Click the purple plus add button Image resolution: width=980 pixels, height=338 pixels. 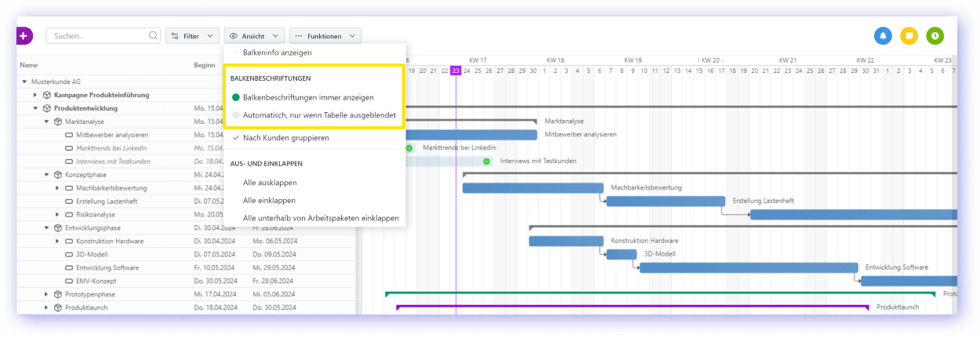pyautogui.click(x=24, y=36)
